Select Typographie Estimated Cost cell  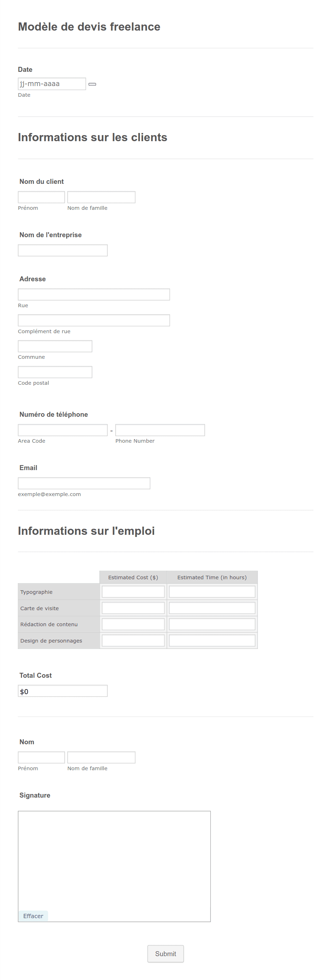click(x=133, y=592)
